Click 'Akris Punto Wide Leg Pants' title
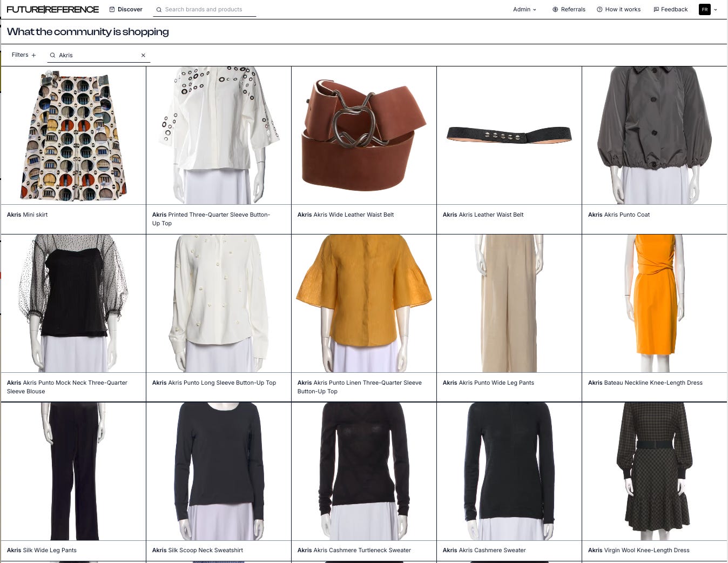The height and width of the screenshot is (563, 728). click(488, 383)
